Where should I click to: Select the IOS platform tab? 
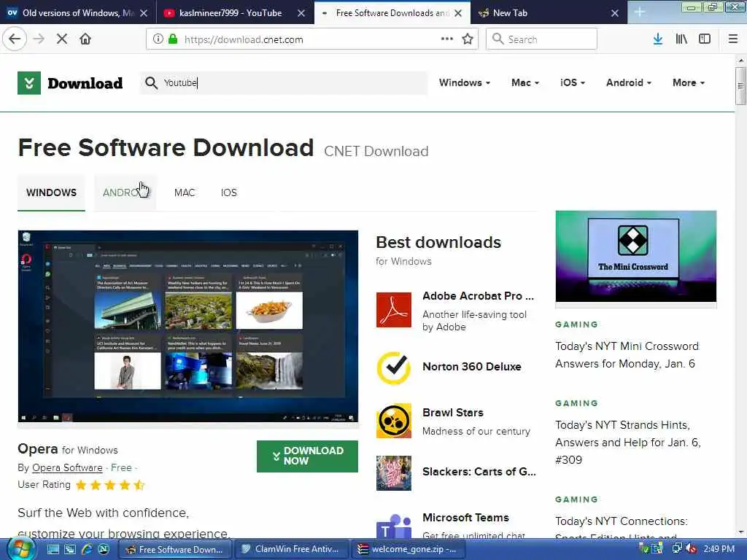[x=228, y=192]
